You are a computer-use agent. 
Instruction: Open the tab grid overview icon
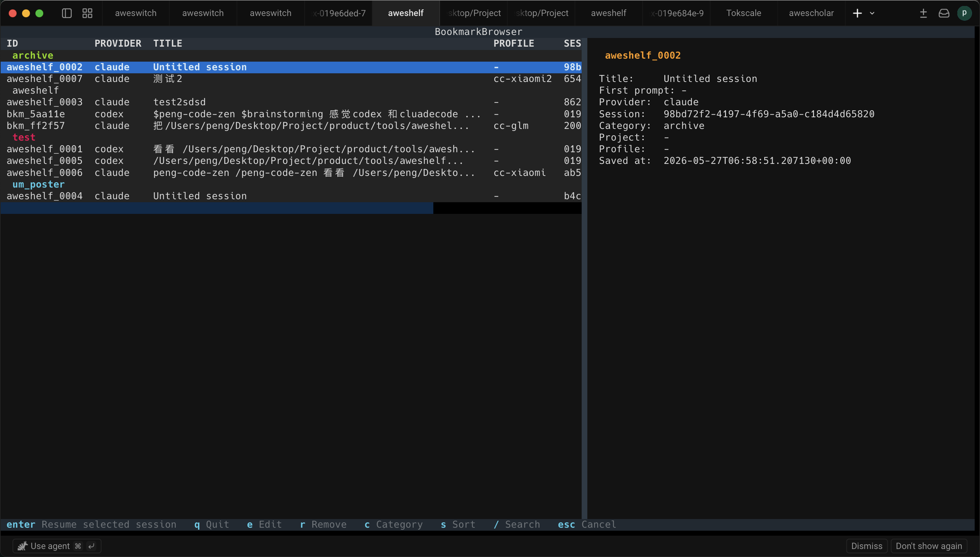pyautogui.click(x=87, y=13)
